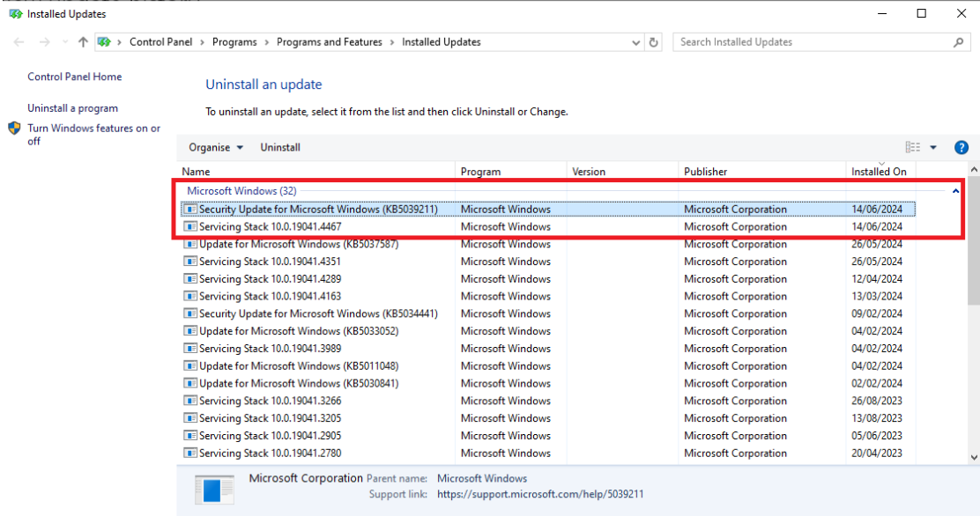
Task: Click icon of Servicing Stack 10.0.19041.2780
Action: coord(190,453)
